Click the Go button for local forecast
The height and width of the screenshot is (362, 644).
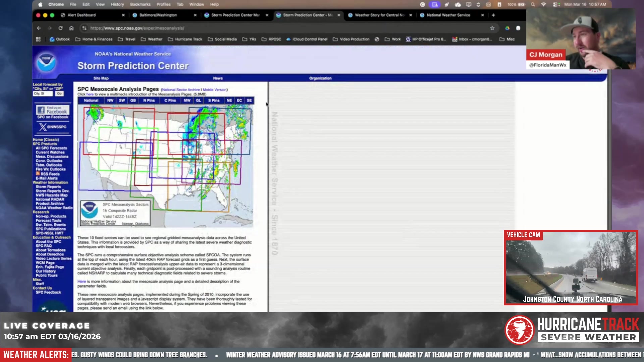[x=59, y=94]
